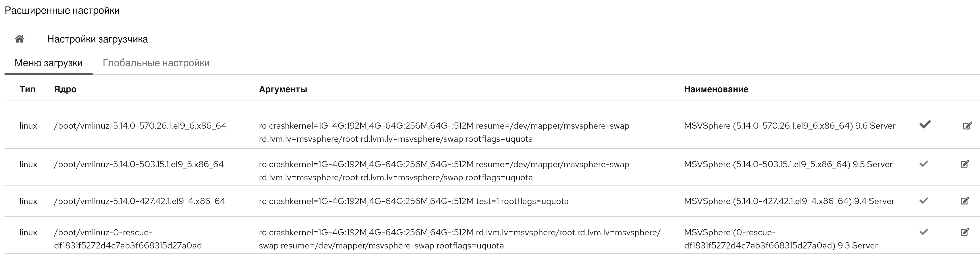Select the Меню загрузки tab
The image size is (980, 257).
(48, 63)
